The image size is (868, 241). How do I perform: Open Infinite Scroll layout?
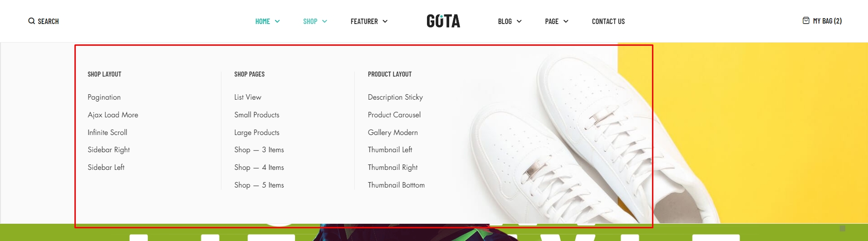[108, 132]
